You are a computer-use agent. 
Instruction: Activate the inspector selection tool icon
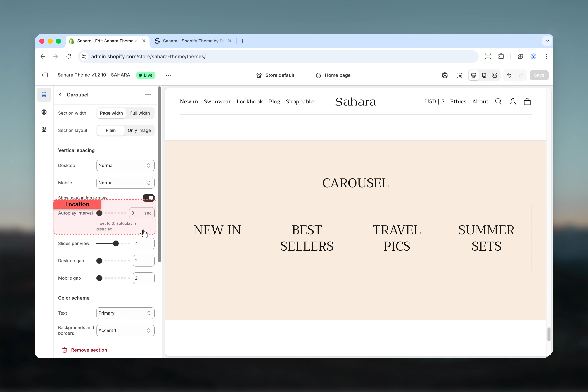pyautogui.click(x=459, y=75)
